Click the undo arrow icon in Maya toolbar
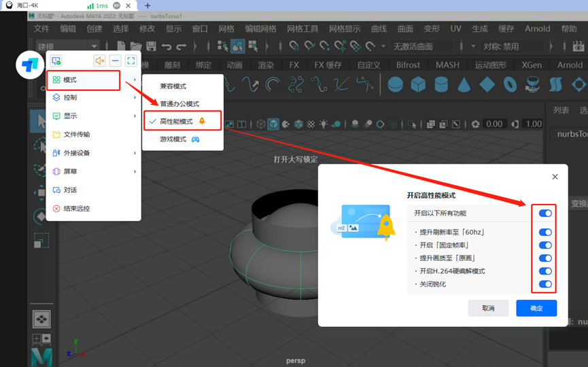588x367 pixels. click(167, 46)
